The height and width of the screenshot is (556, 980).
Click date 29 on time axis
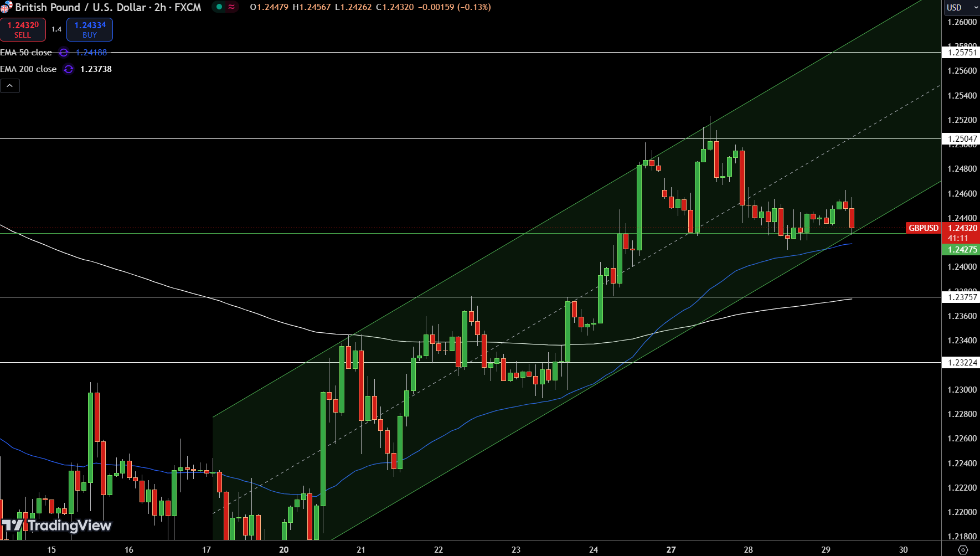coord(826,550)
